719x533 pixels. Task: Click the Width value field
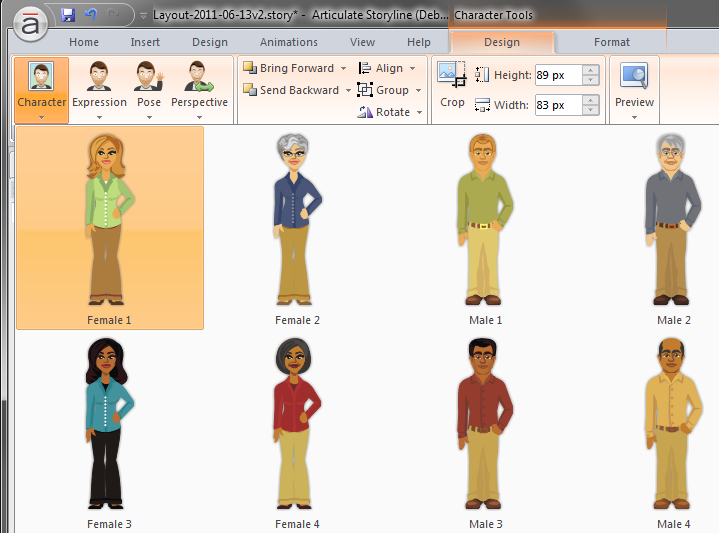[559, 105]
